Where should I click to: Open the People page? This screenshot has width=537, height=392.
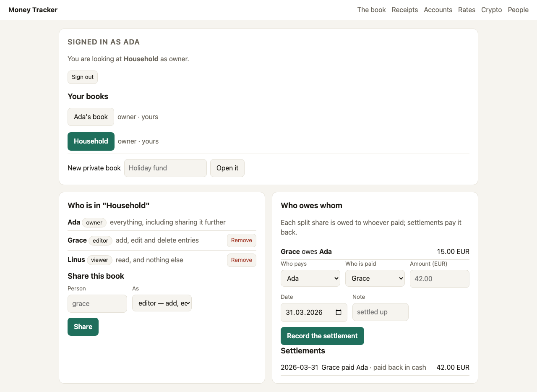point(518,10)
